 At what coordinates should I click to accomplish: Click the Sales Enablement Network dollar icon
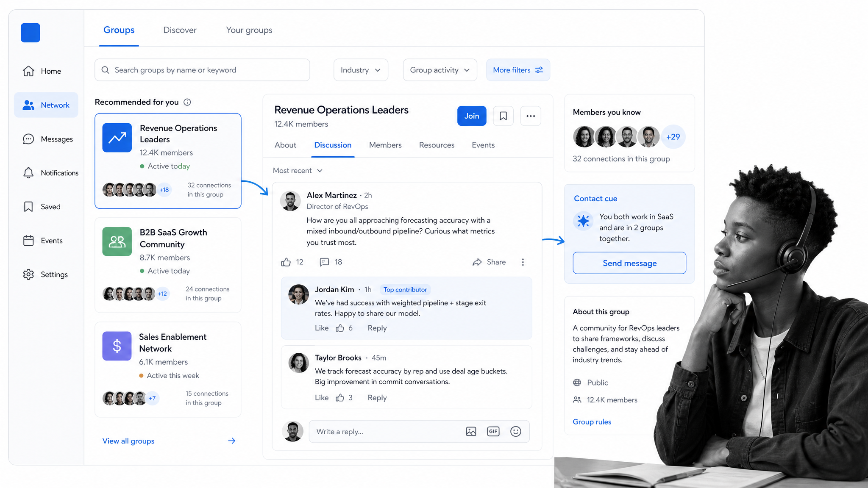tap(117, 346)
